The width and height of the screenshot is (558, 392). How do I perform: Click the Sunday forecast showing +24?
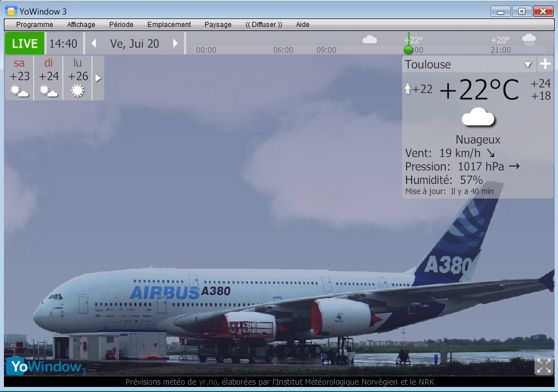click(49, 77)
